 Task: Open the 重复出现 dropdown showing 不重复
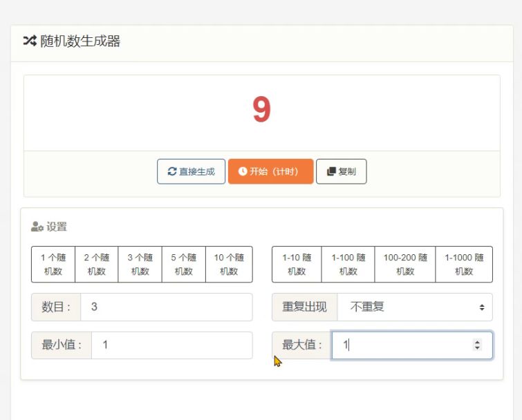tap(415, 307)
